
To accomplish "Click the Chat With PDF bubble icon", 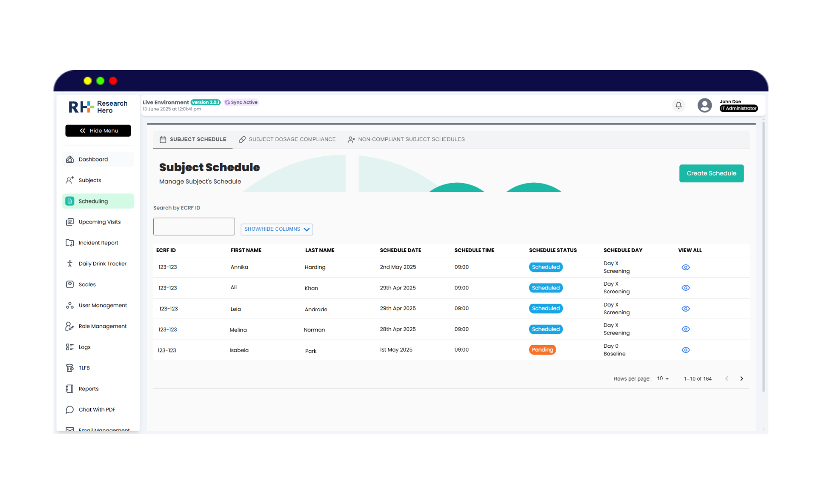I will [x=70, y=410].
